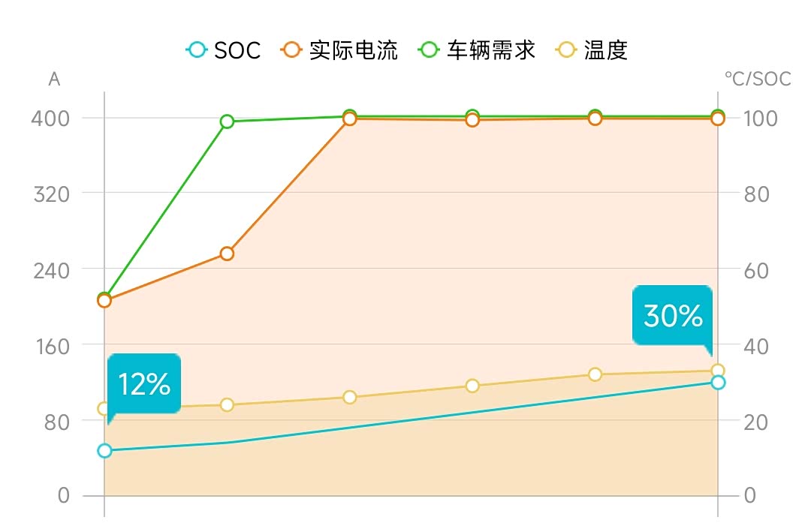Select the first SOC data point marker
The height and width of the screenshot is (532, 811).
pyautogui.click(x=104, y=451)
